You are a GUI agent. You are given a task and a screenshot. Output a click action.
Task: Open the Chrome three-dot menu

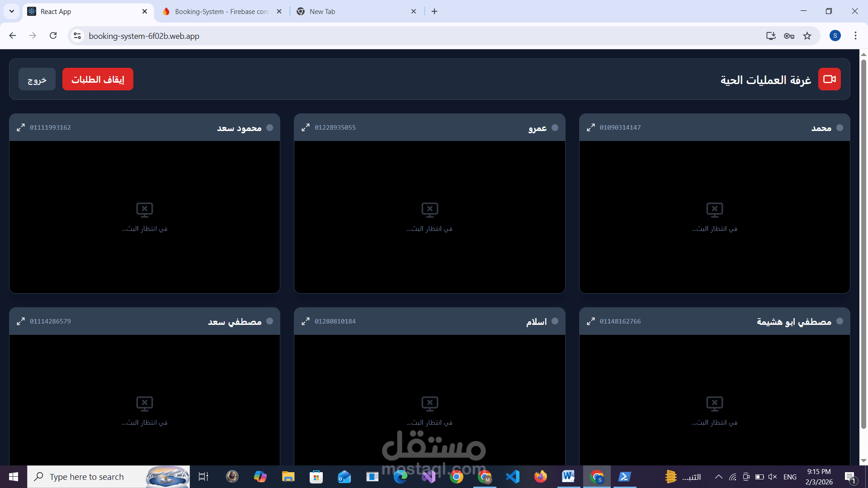855,36
